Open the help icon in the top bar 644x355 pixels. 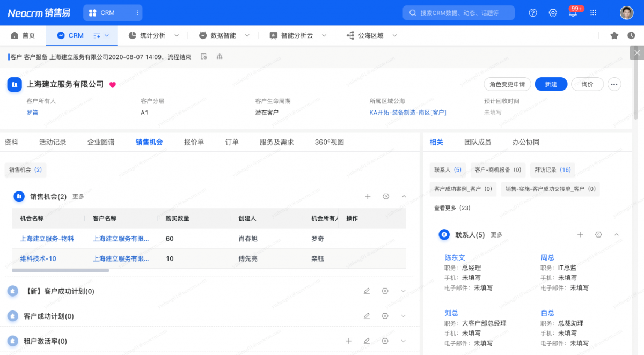pyautogui.click(x=532, y=12)
